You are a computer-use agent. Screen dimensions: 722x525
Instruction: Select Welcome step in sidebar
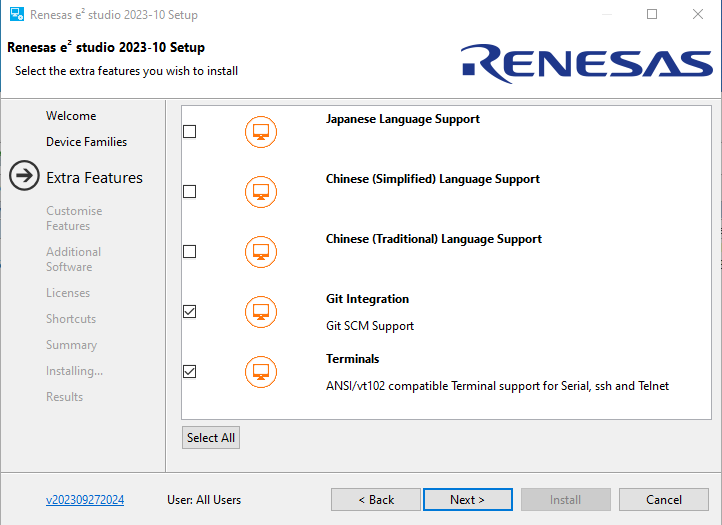click(x=71, y=116)
